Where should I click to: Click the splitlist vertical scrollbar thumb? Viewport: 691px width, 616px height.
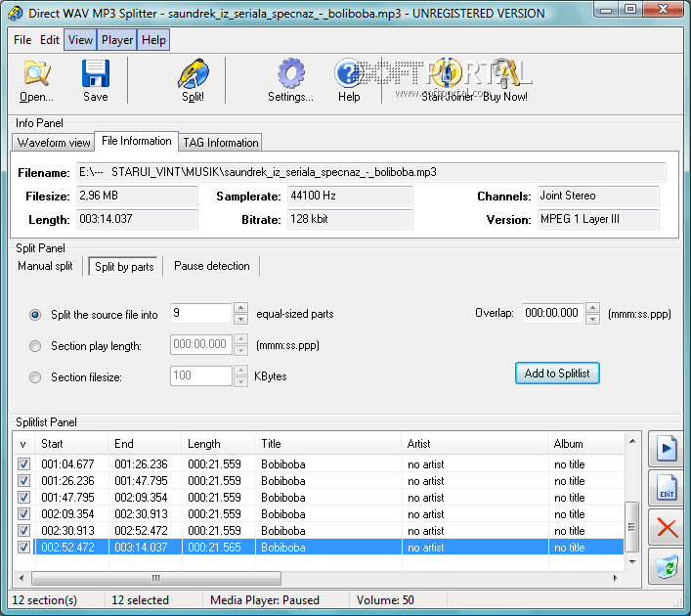pos(632,526)
